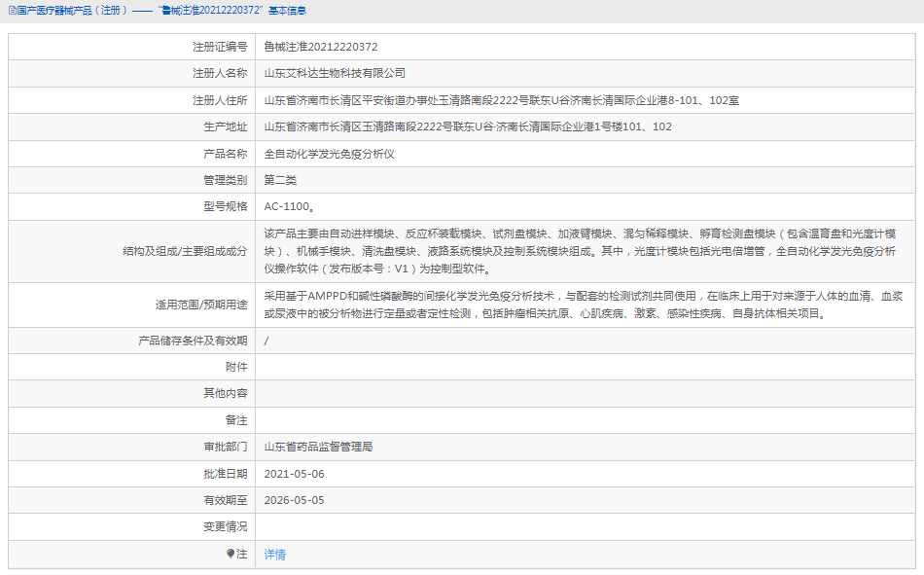The width and height of the screenshot is (924, 575).
Task: Click the 结构及组成/主要组成成分 label cell
Action: click(x=132, y=251)
